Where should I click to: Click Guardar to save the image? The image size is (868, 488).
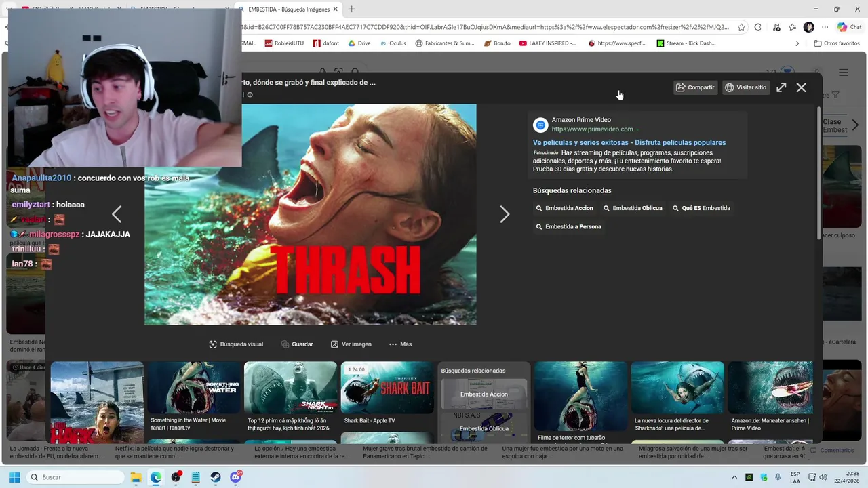coord(297,344)
